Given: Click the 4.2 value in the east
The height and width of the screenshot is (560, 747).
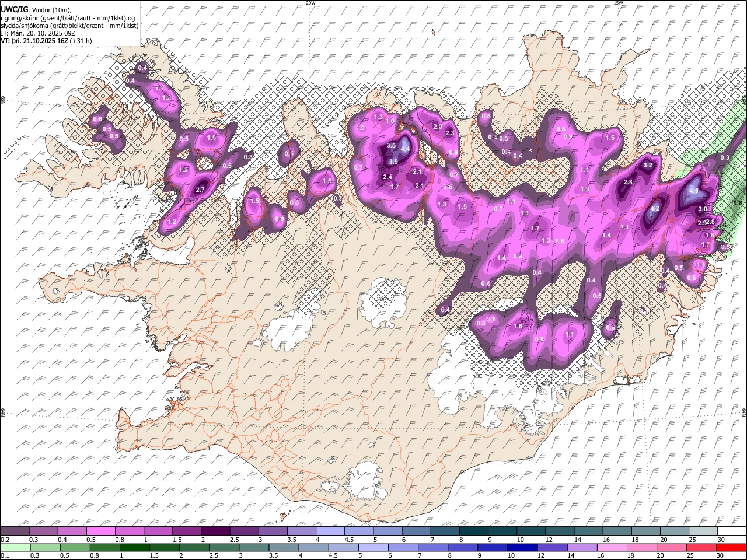Looking at the screenshot, I should tap(654, 208).
